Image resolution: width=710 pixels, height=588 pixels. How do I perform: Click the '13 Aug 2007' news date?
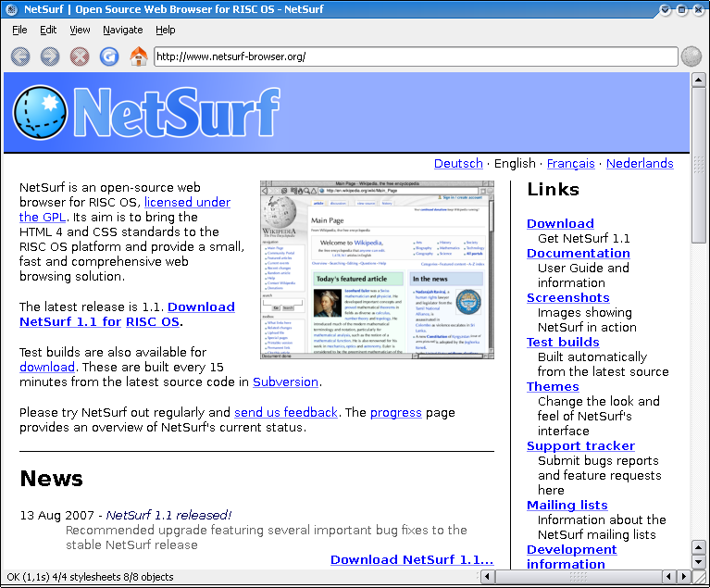56,516
